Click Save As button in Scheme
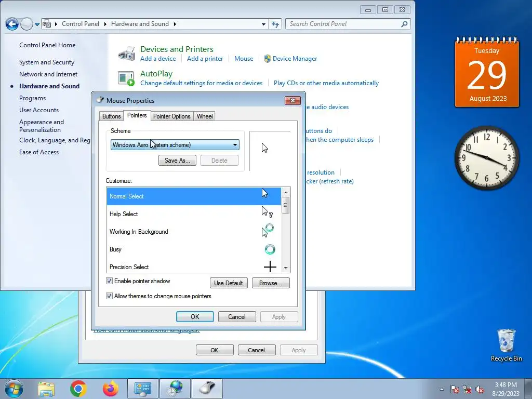 click(177, 161)
